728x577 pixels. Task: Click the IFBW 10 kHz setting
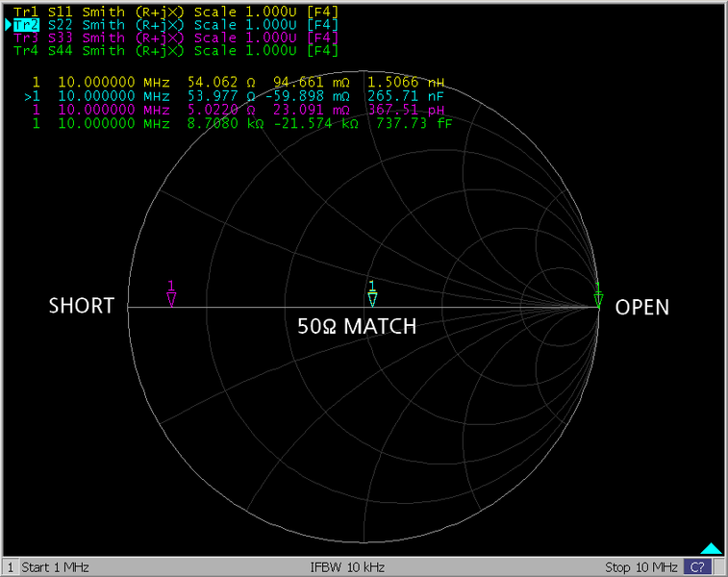[347, 566]
